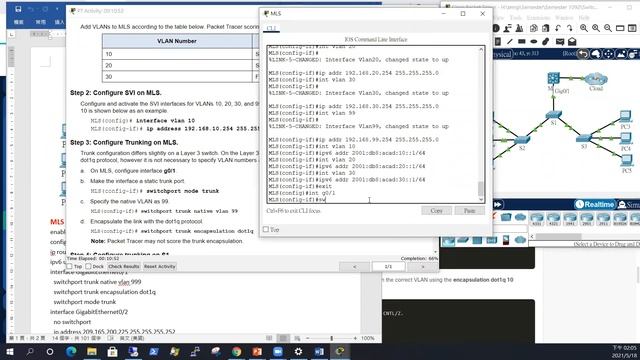This screenshot has height=360, width=640.
Task: Click the Copy button in MLS CLI
Action: coord(436,211)
